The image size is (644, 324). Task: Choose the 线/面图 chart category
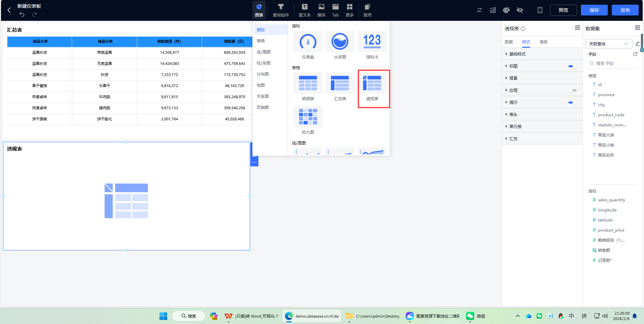(x=270, y=52)
